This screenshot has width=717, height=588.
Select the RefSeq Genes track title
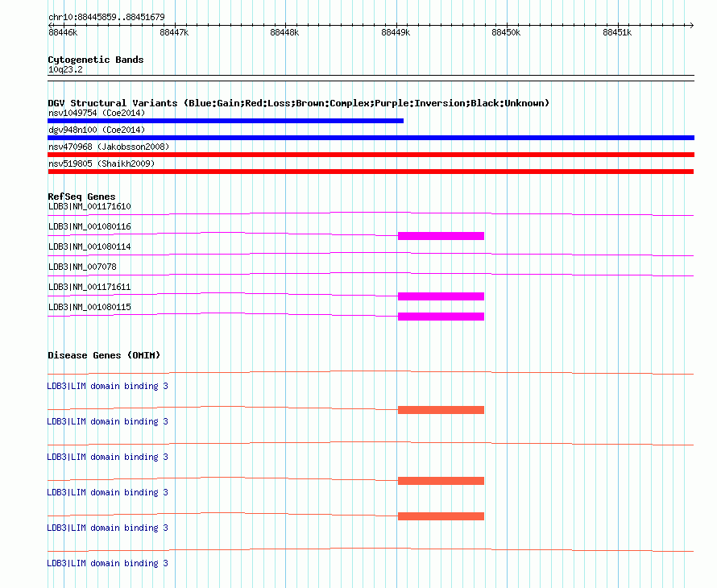coord(81,197)
